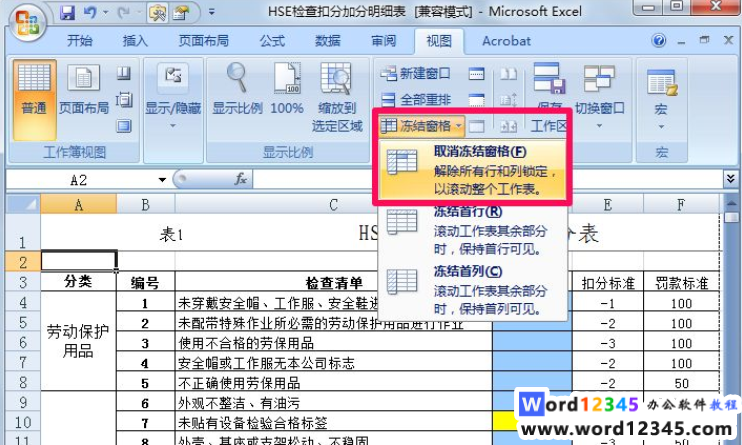Open the Acrobat ribbon tab
The image size is (742, 445).
pyautogui.click(x=506, y=41)
